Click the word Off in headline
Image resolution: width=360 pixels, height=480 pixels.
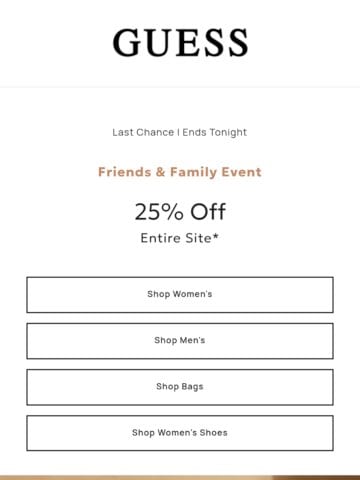208,211
